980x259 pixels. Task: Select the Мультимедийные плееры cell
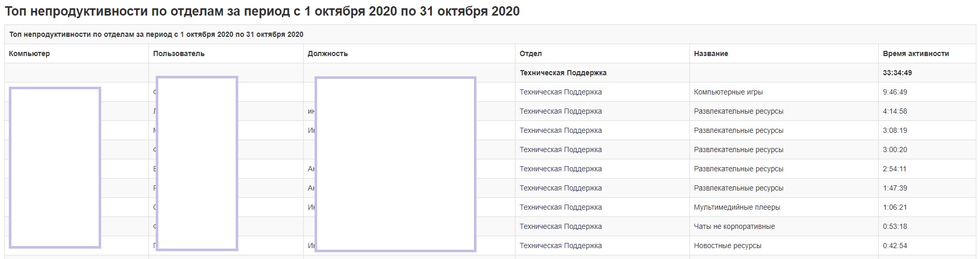(x=737, y=207)
